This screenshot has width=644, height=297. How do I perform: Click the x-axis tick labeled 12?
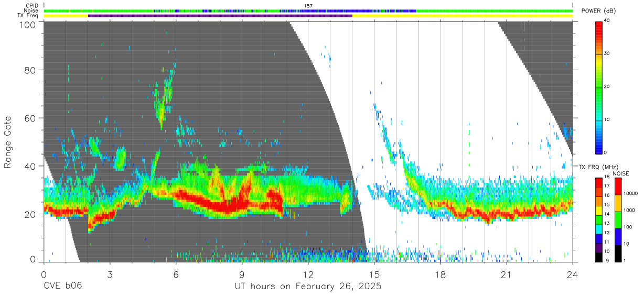click(x=308, y=274)
